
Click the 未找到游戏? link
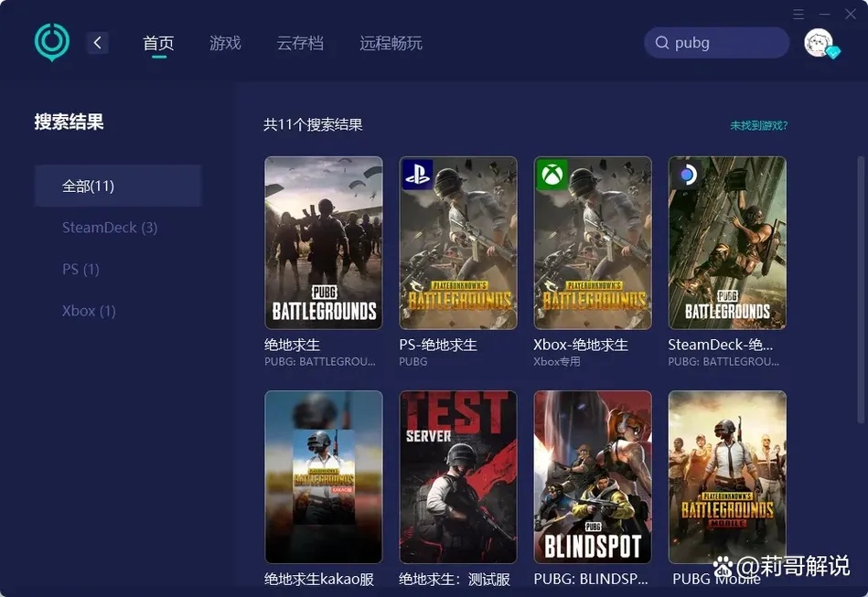tap(758, 125)
